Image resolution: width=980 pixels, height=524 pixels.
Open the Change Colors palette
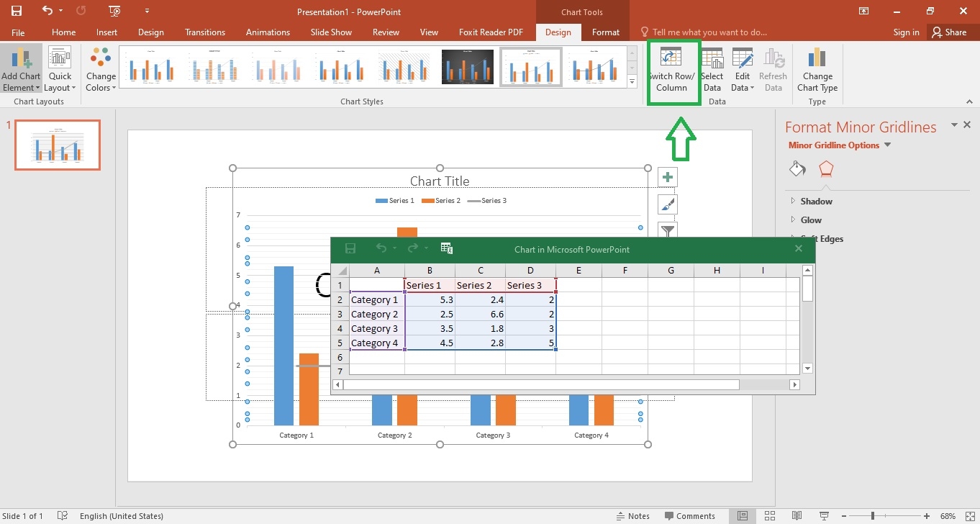[x=101, y=70]
